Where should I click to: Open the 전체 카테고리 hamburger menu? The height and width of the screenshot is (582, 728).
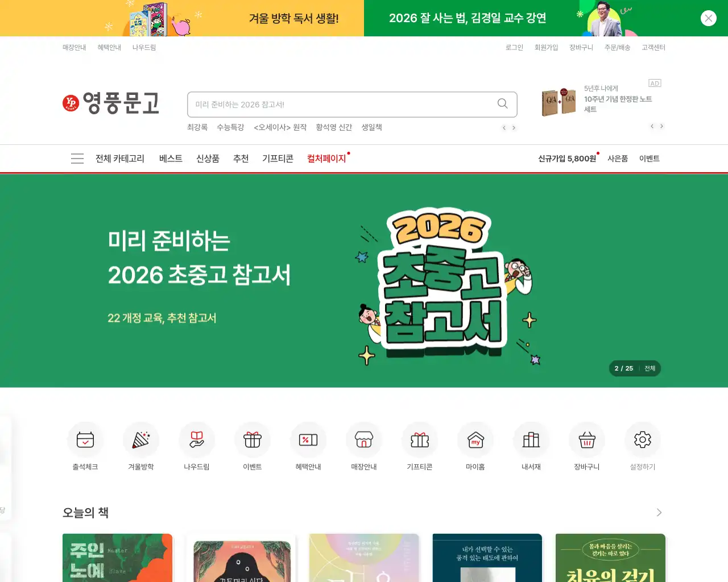pyautogui.click(x=77, y=159)
